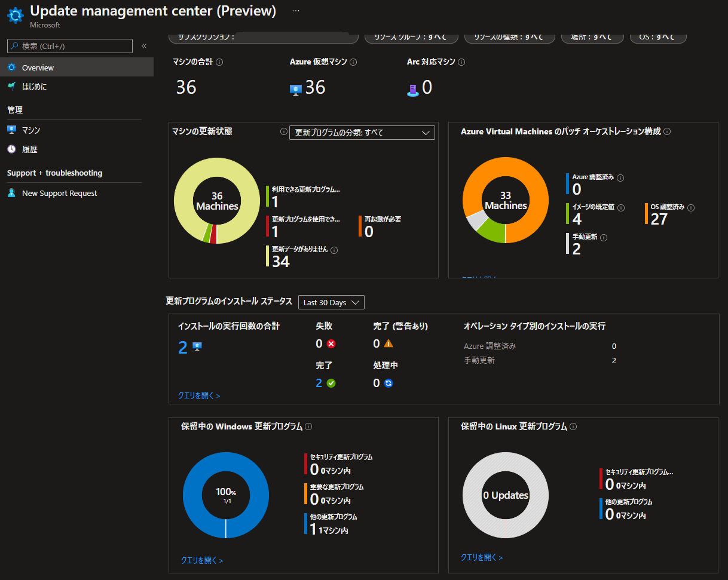Select the マシン monitor icon in the sidebar

(x=13, y=130)
